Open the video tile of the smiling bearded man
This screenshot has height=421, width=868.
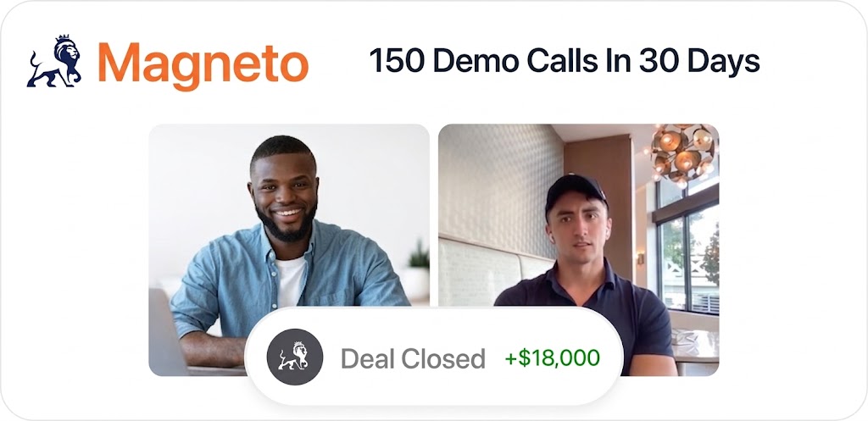289,250
